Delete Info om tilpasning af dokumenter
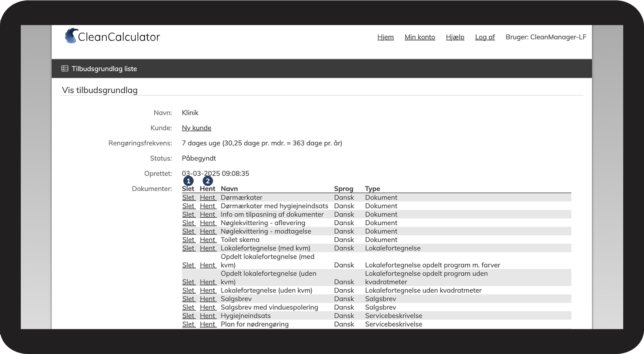 tap(188, 214)
